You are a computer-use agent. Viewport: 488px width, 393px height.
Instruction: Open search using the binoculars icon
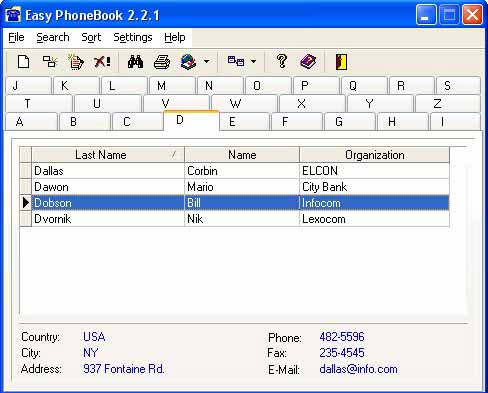point(135,62)
